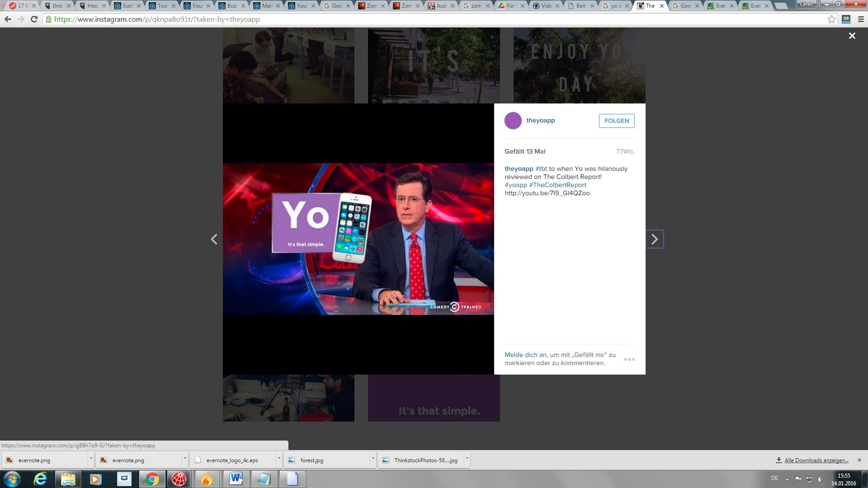This screenshot has width=868, height=488.
Task: Click 'Alle Downloads anzeigen' link
Action: (816, 460)
